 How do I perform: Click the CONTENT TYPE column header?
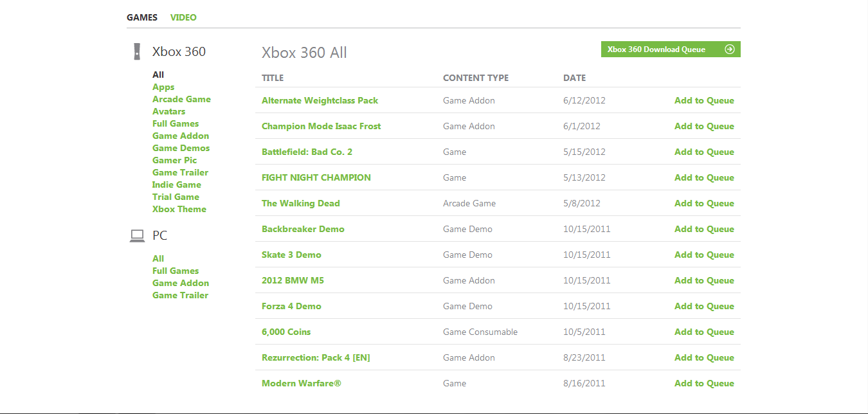(x=476, y=78)
